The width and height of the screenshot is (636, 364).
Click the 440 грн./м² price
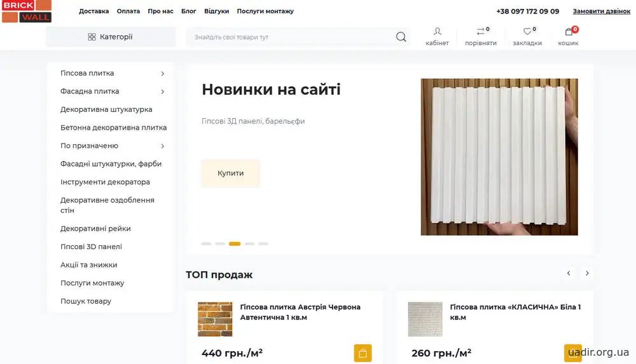[232, 353]
